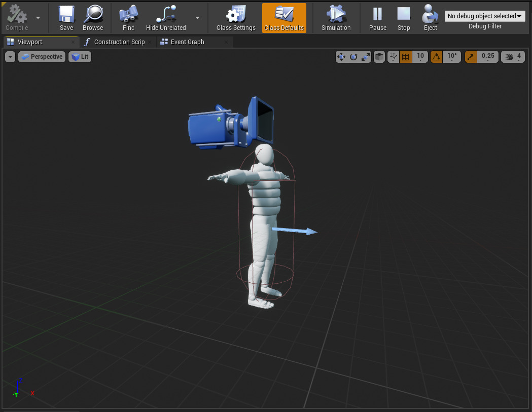
Task: Open Class Settings
Action: (x=235, y=17)
